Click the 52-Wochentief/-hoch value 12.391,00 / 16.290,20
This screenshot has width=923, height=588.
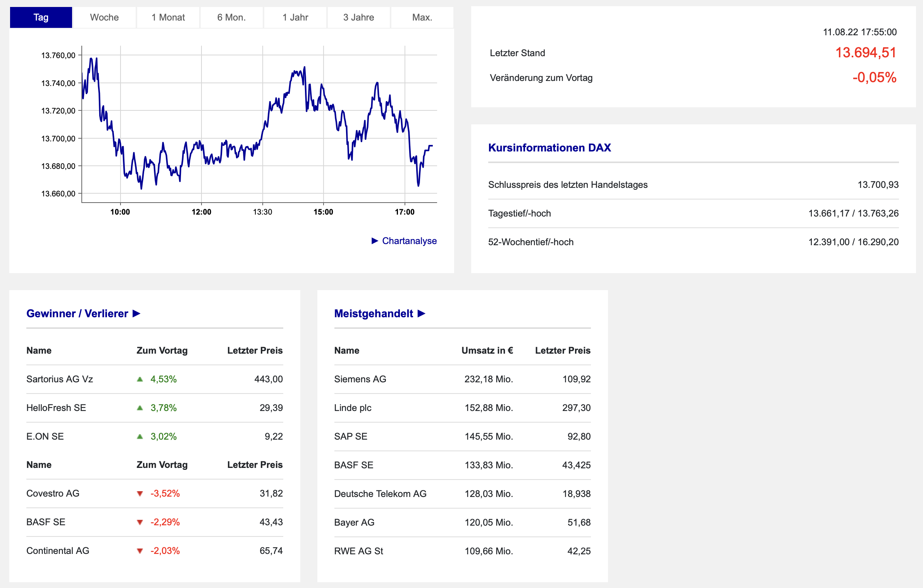[x=854, y=242]
